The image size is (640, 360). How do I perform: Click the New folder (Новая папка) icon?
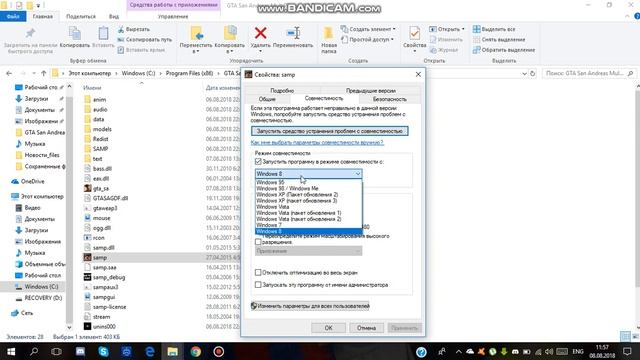(x=329, y=33)
